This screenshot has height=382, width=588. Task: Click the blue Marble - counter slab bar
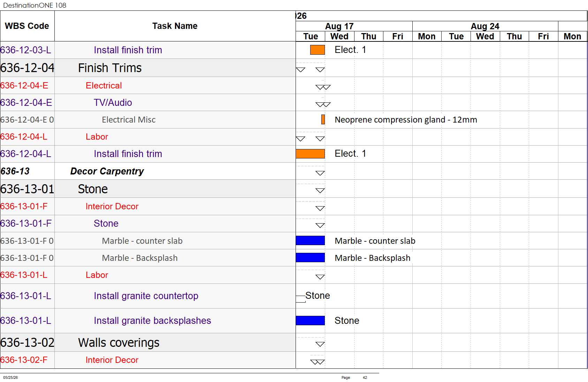pos(310,241)
